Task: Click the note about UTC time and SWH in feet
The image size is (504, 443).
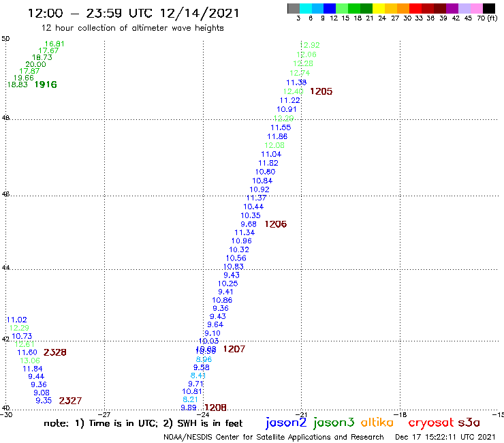Action: pyautogui.click(x=143, y=423)
